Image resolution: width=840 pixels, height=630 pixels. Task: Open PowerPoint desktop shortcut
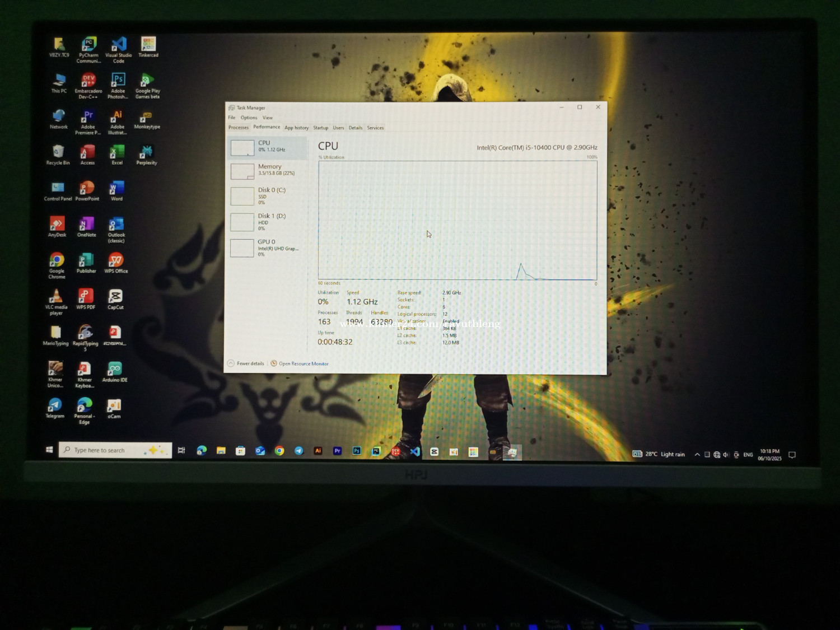click(87, 190)
